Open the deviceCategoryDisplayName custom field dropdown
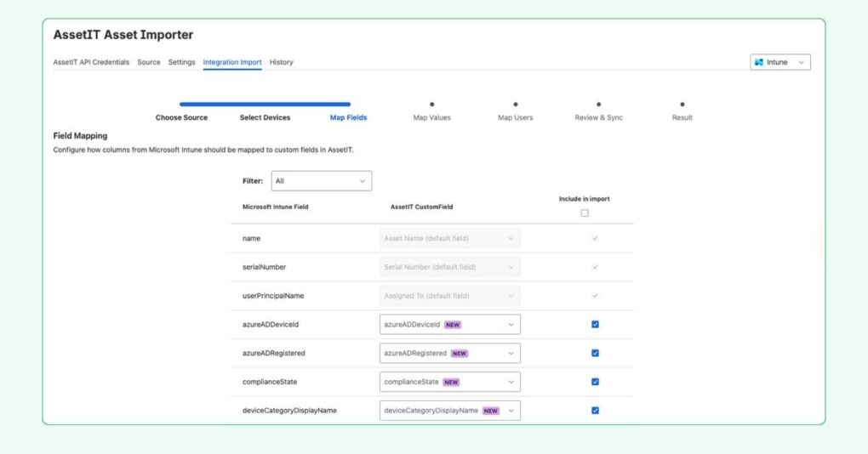 coord(449,411)
